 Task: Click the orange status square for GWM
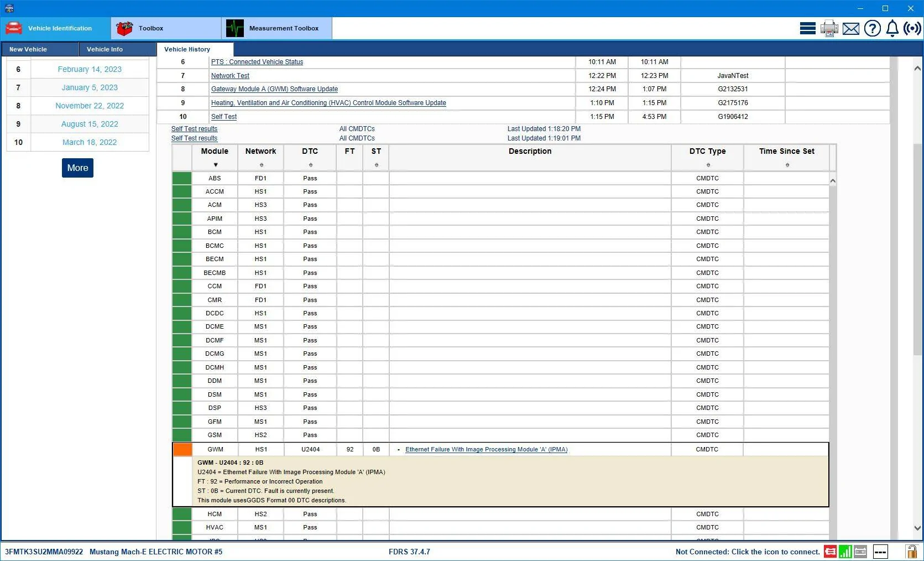point(182,449)
